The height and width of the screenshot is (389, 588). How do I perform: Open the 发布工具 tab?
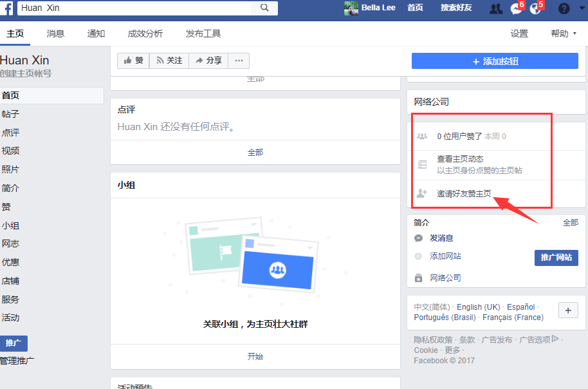(203, 33)
